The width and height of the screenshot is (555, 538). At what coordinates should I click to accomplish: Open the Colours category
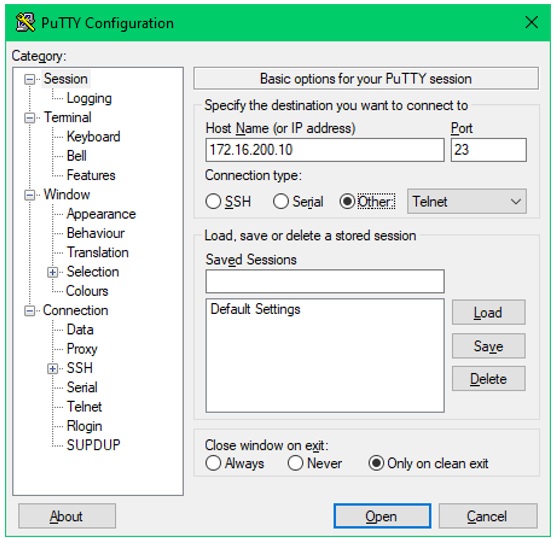[x=87, y=291]
